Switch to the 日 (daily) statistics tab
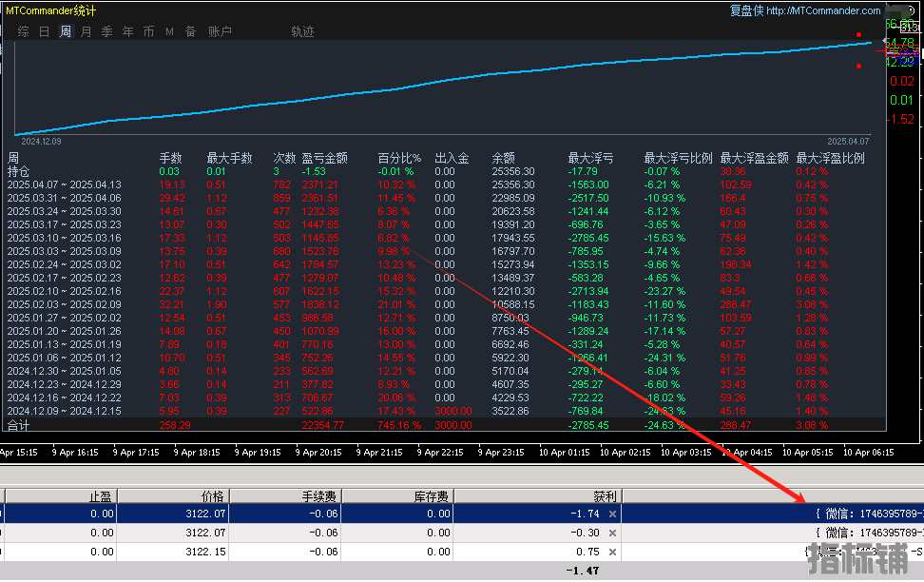This screenshot has width=924, height=582. click(x=44, y=31)
